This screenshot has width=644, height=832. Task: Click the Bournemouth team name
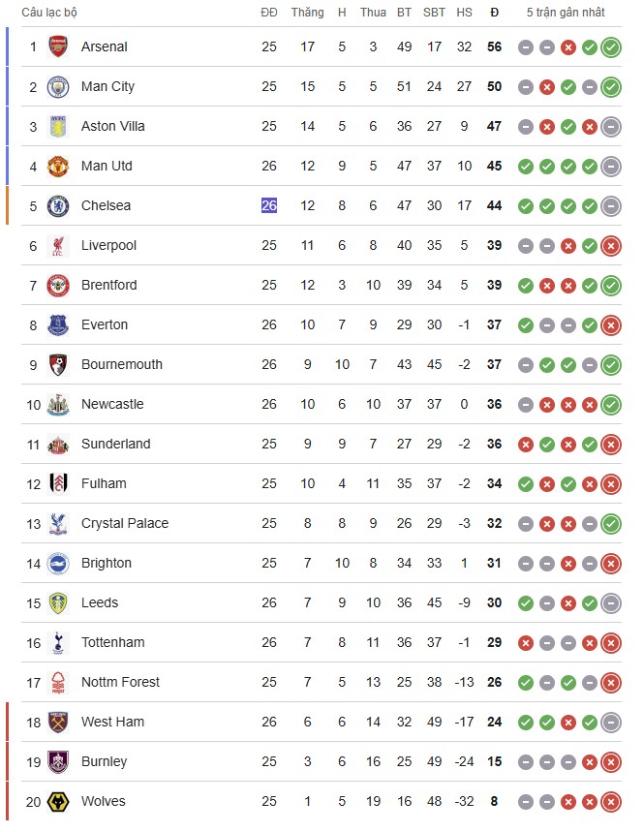point(121,365)
